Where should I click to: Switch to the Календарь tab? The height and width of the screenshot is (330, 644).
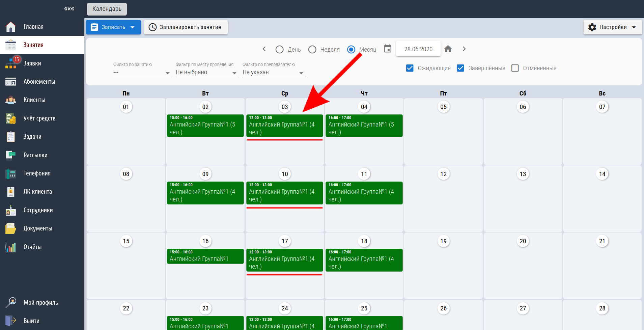point(107,9)
